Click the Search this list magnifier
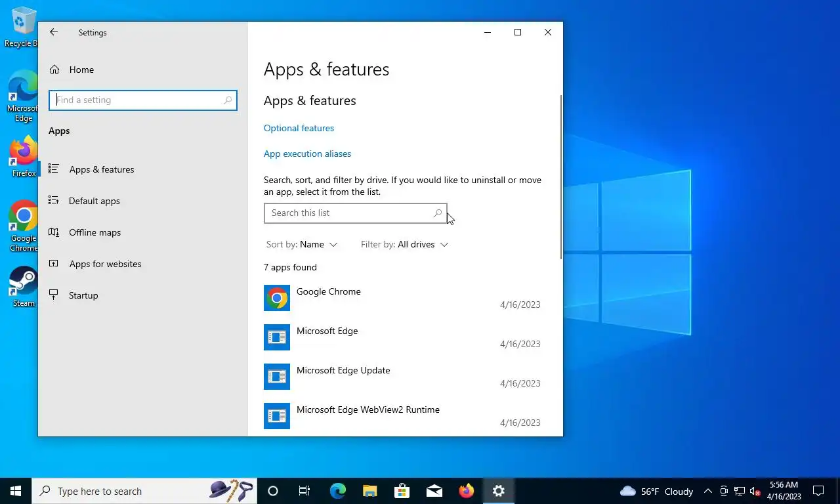The width and height of the screenshot is (840, 504). pos(438,213)
